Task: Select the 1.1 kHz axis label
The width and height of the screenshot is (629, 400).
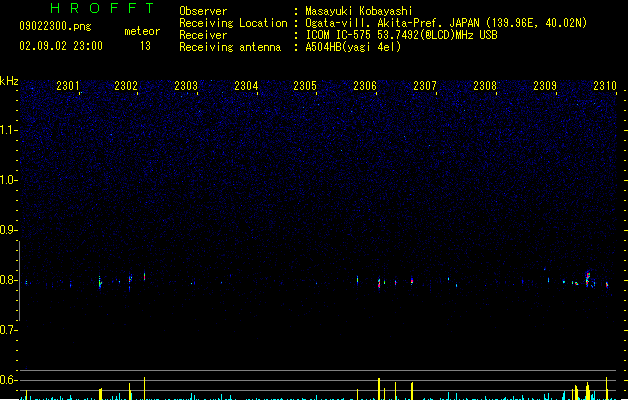Action: coord(8,130)
